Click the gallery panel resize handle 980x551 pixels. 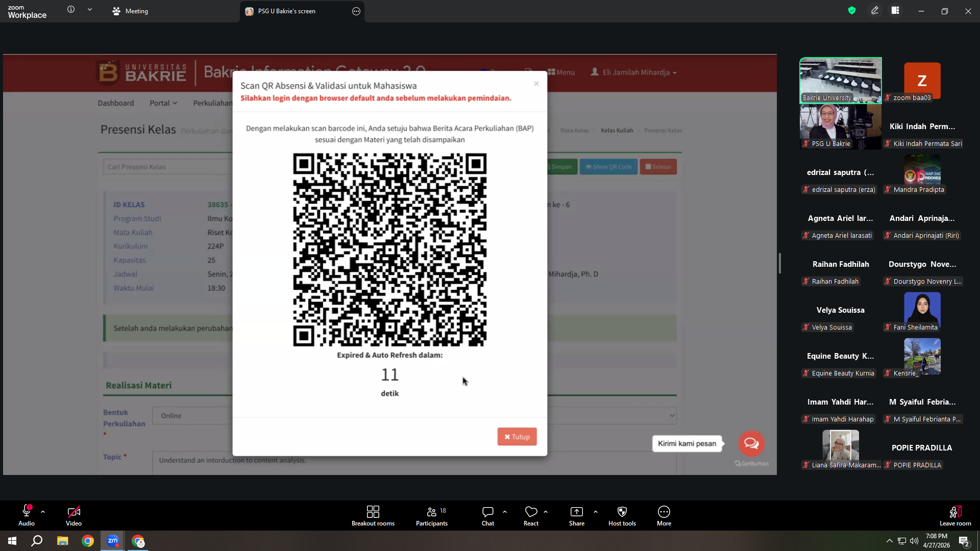780,263
